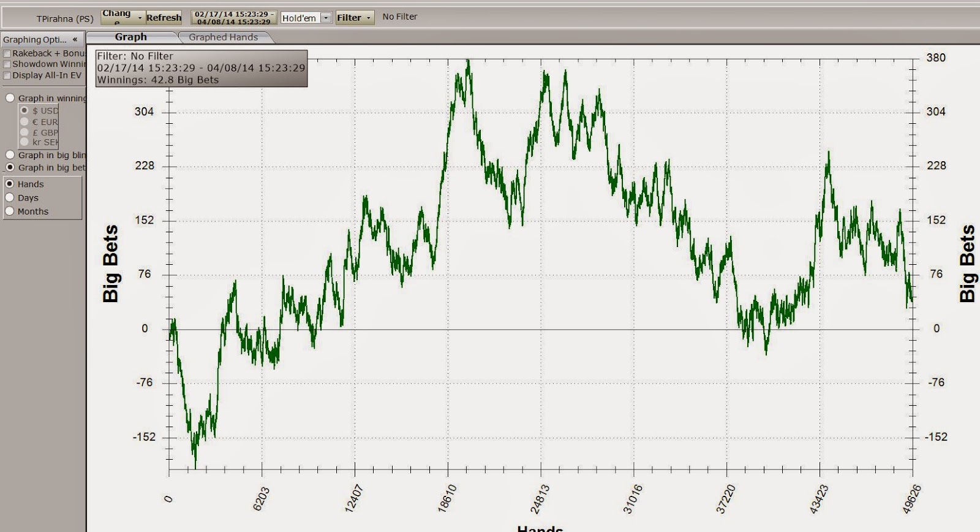Click the graph peak near 380 big bets
Screen dimensions: 980x532
tap(468, 61)
